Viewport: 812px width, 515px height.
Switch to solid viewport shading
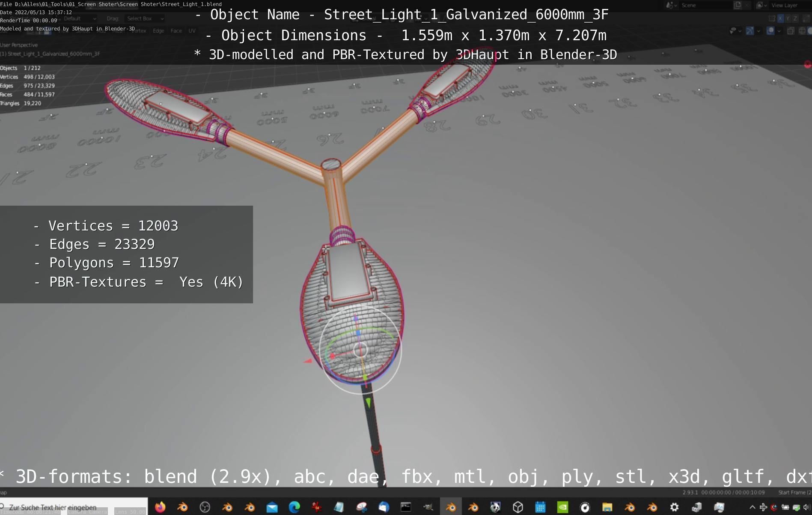click(809, 31)
